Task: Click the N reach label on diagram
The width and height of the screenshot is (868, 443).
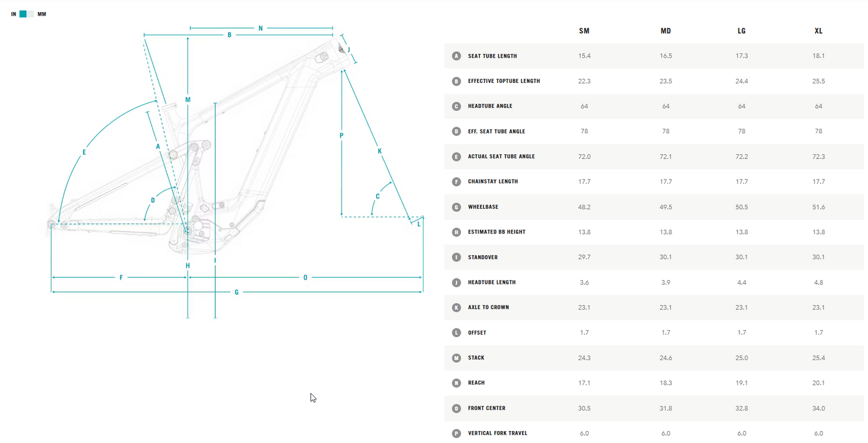Action: pos(261,28)
